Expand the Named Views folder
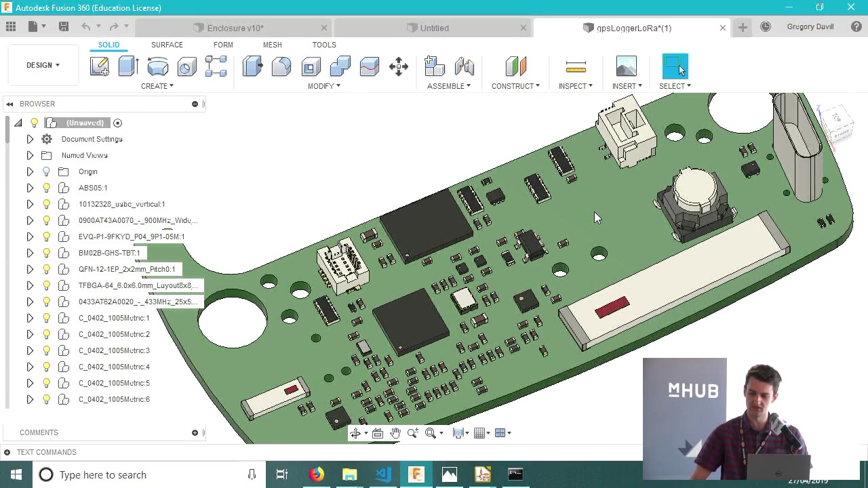 (x=30, y=155)
